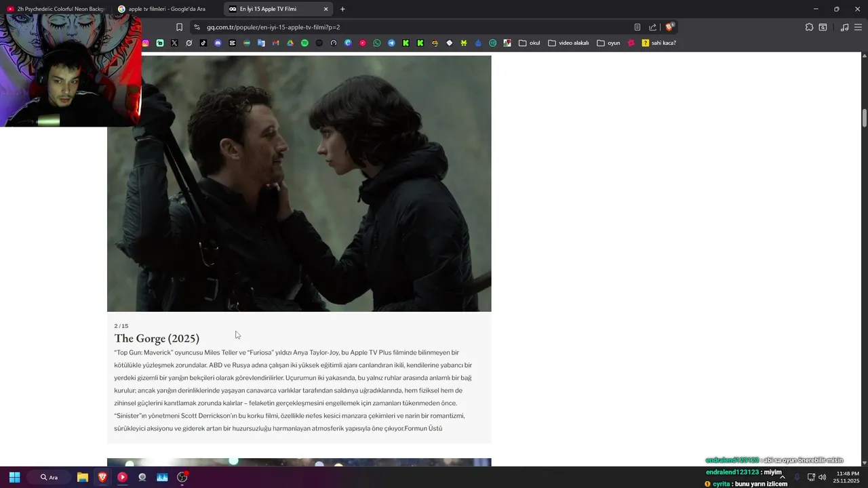Open the Telegram bookmark
This screenshot has width=868, height=488.
pos(391,43)
